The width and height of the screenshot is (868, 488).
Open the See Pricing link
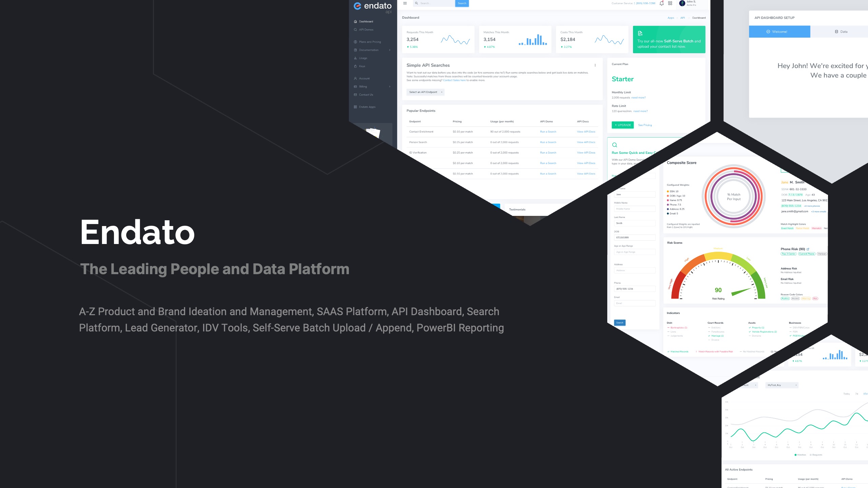click(x=645, y=125)
